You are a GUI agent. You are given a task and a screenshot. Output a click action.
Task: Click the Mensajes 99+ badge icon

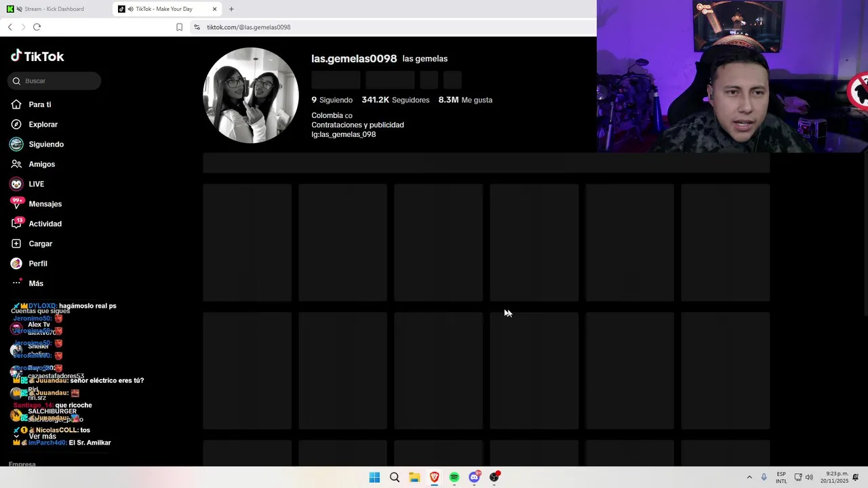coord(16,203)
